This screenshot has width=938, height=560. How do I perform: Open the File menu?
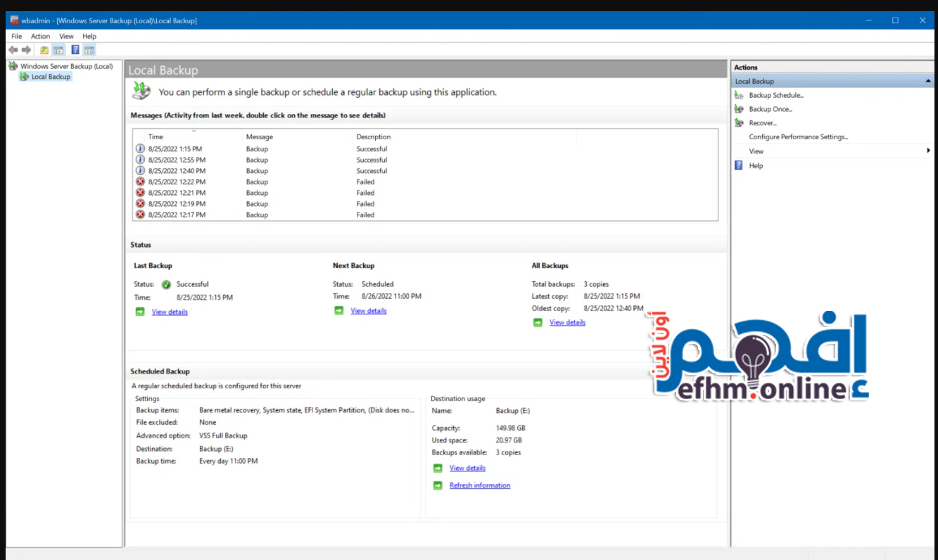(x=17, y=36)
